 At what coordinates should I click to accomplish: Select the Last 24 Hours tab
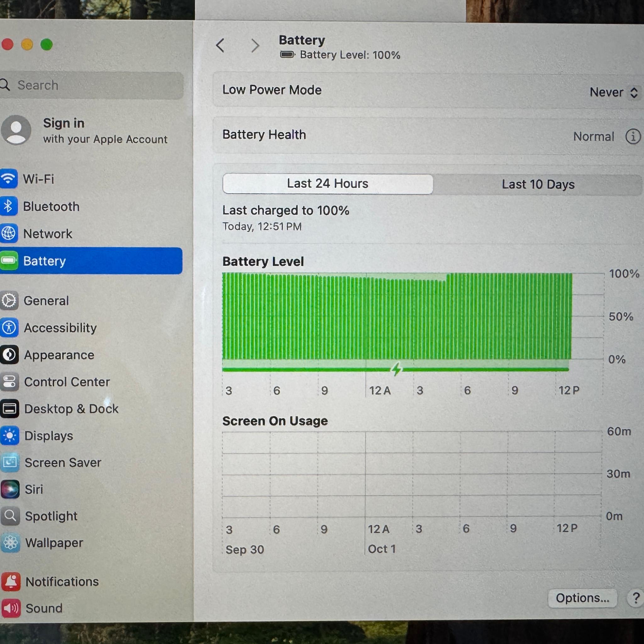328,184
